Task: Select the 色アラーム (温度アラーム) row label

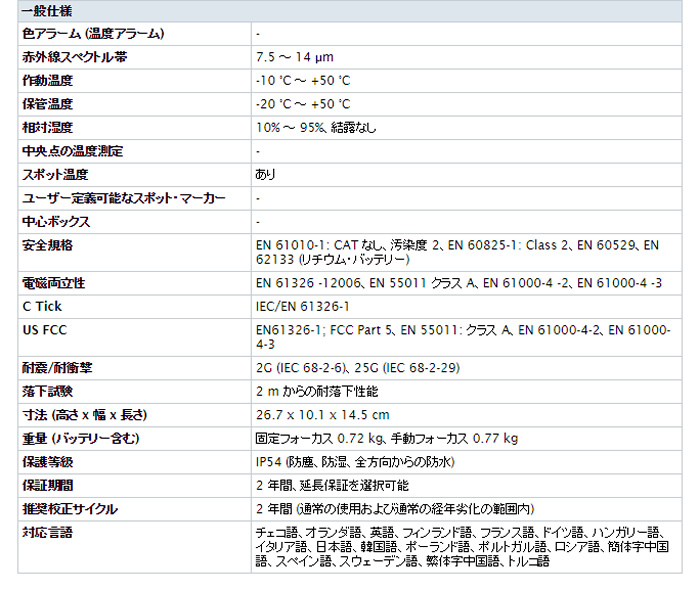Action: coord(93,34)
